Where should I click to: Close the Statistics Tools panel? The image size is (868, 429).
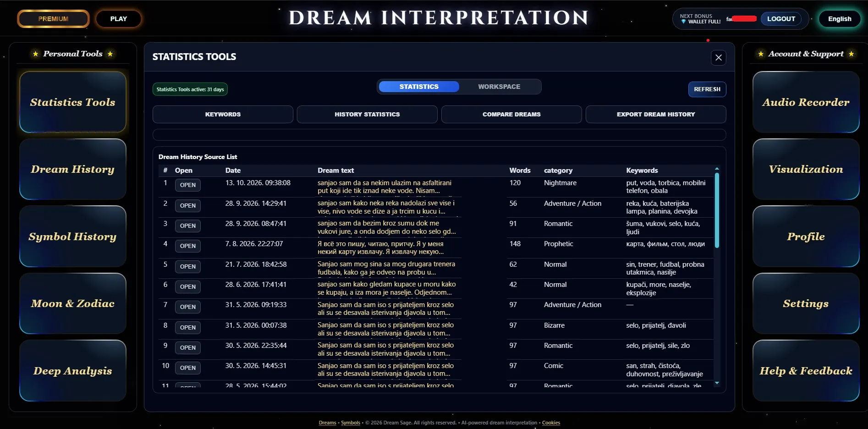coord(718,58)
